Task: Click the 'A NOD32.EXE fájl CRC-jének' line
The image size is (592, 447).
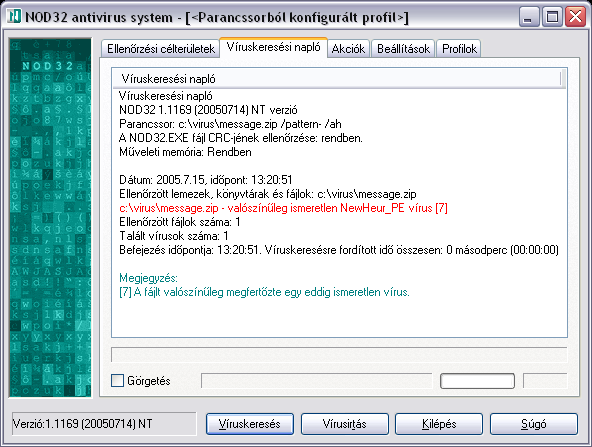Action: (x=240, y=138)
